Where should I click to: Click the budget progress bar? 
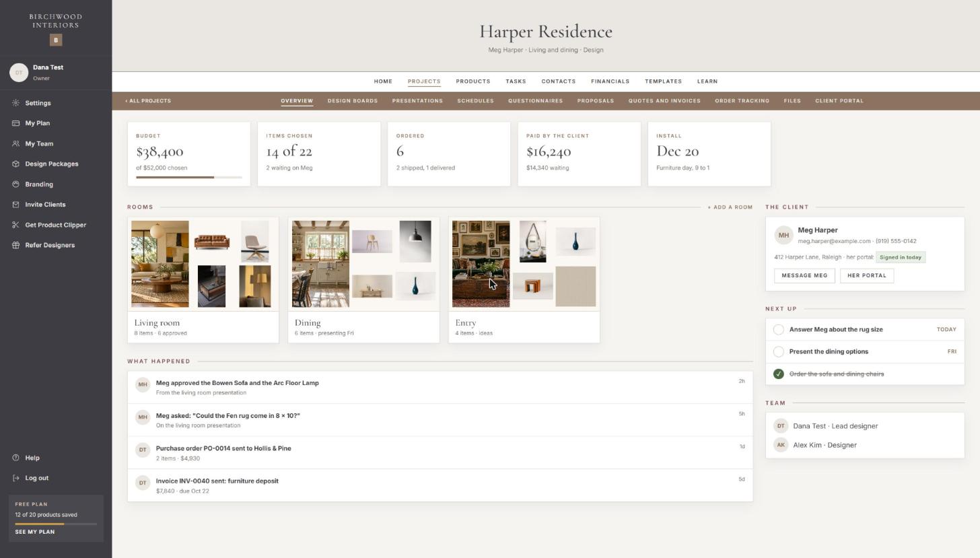point(189,178)
